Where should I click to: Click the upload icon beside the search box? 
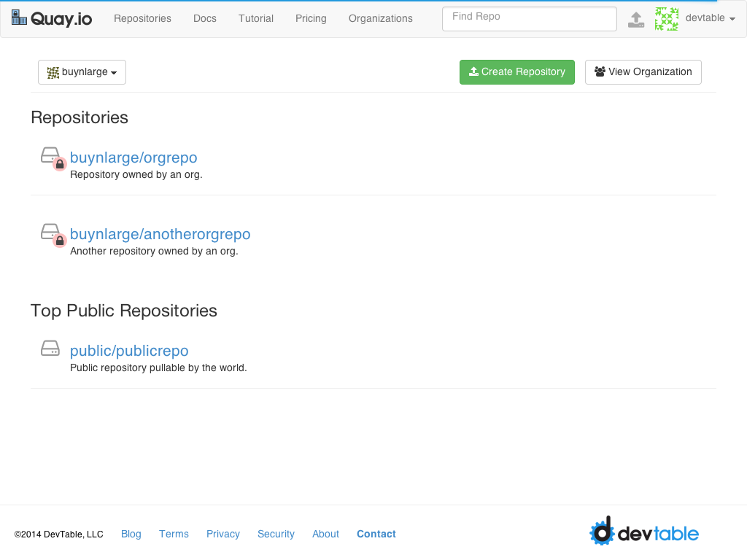636,20
